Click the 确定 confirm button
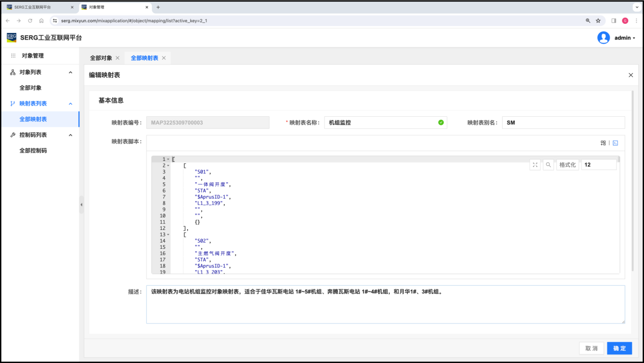Viewport: 644px width, 363px height. [x=619, y=348]
